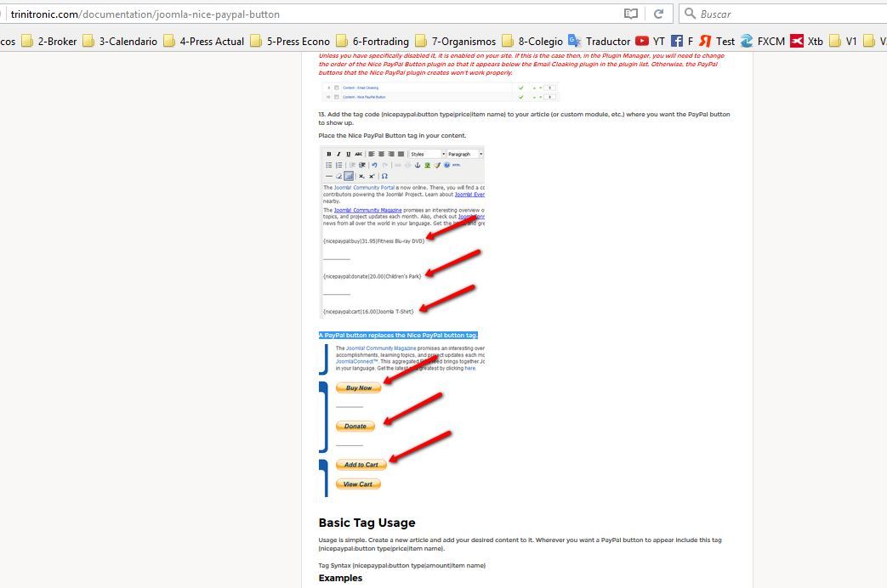Open the Paragraph format dropdown in the editor
887x588 pixels.
465,155
